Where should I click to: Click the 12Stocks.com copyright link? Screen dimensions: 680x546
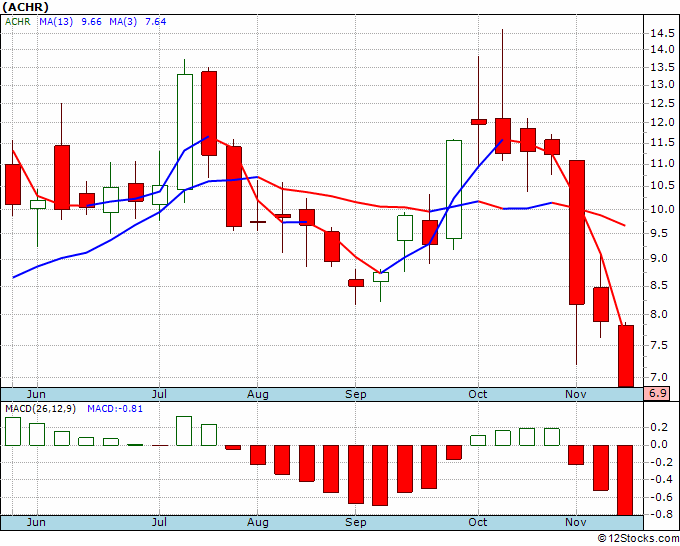point(638,539)
